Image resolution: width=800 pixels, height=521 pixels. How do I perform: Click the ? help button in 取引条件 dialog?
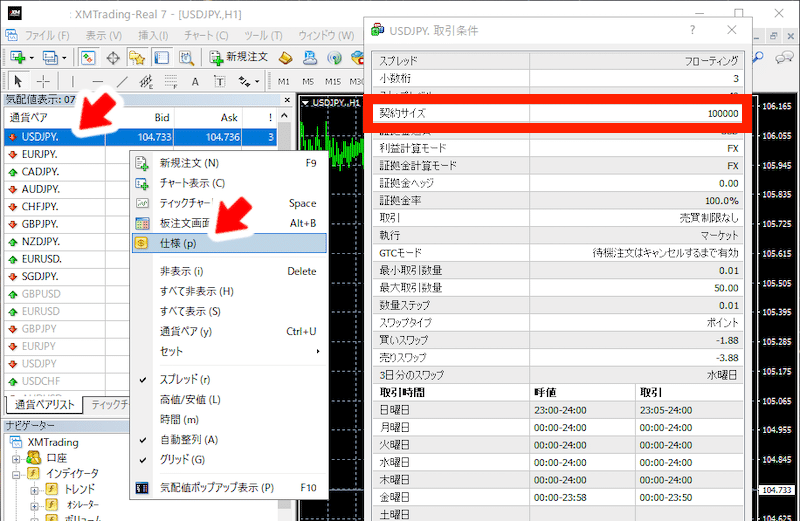[692, 30]
